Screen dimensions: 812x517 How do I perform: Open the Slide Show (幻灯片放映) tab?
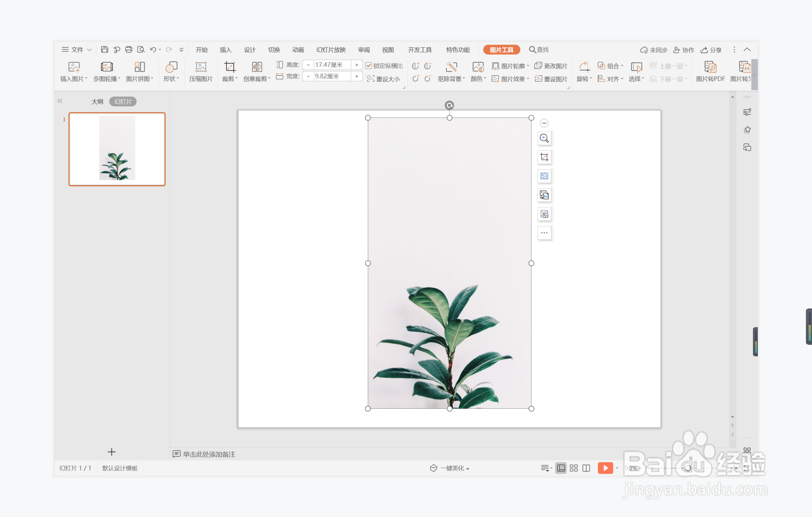point(331,50)
